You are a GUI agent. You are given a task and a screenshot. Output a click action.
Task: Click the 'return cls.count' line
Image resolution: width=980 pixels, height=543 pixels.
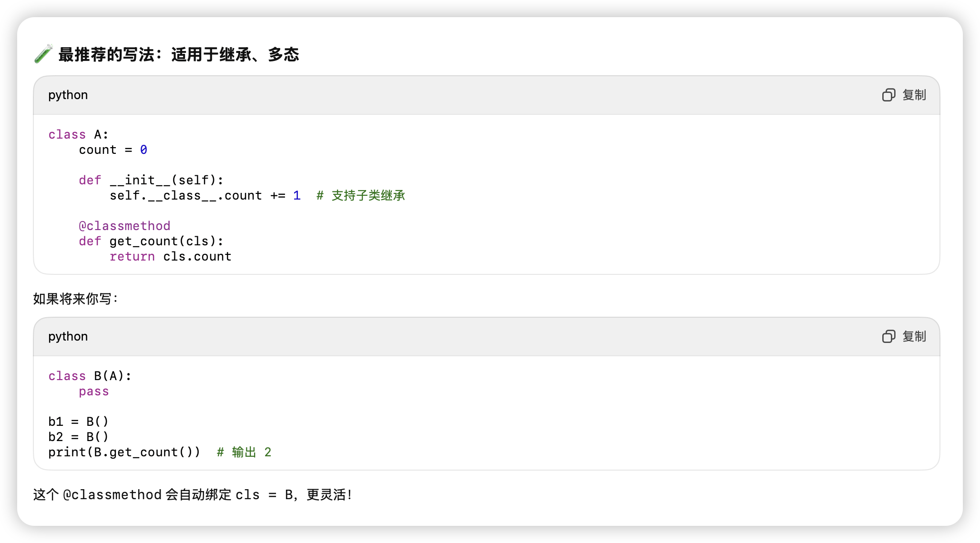[x=170, y=257]
